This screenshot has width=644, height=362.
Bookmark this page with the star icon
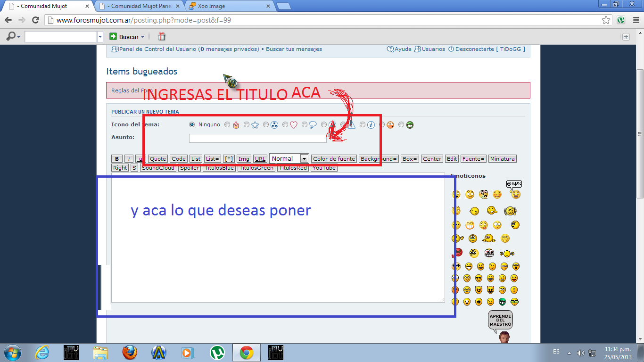(606, 20)
